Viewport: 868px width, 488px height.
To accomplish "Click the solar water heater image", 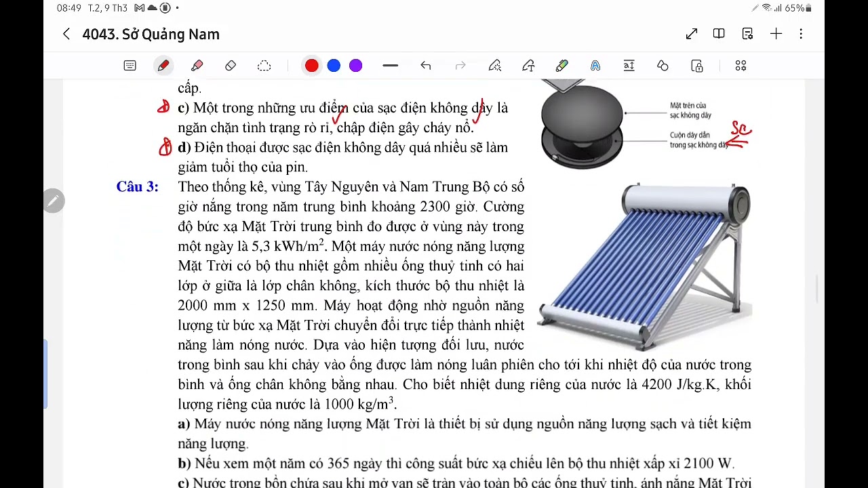I will coord(645,266).
